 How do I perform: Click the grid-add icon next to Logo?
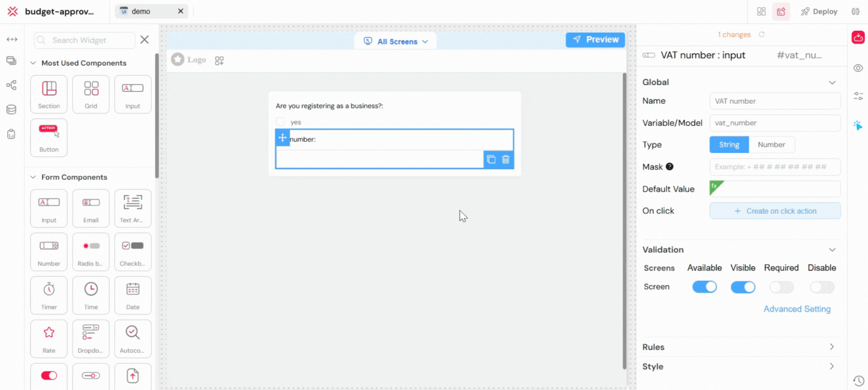(x=219, y=61)
